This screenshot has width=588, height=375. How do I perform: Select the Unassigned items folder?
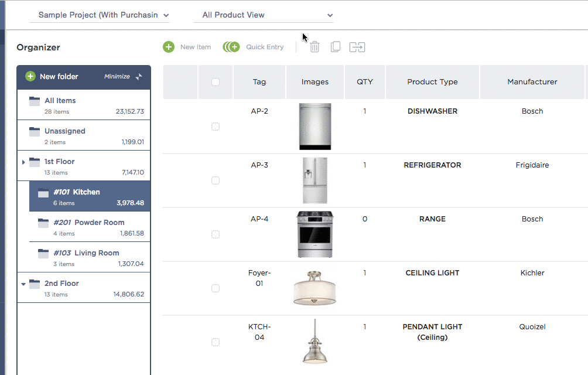click(64, 131)
